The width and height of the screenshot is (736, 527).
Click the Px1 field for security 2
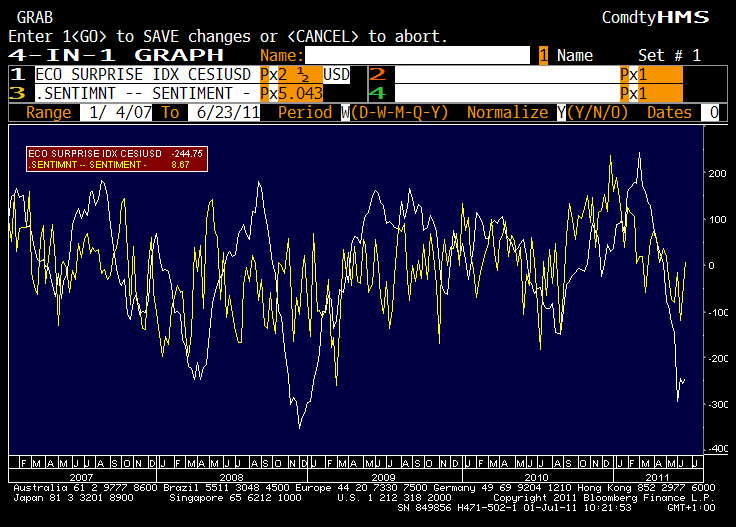point(650,75)
